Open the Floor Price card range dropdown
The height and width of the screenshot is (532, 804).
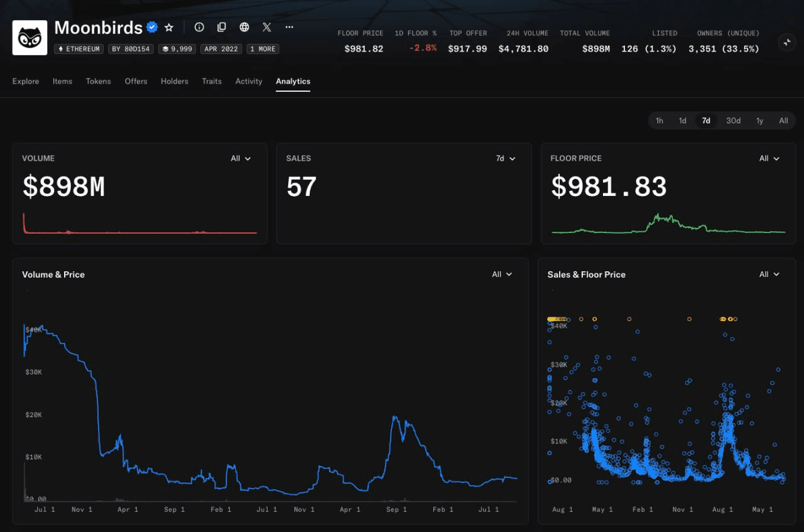coord(769,158)
